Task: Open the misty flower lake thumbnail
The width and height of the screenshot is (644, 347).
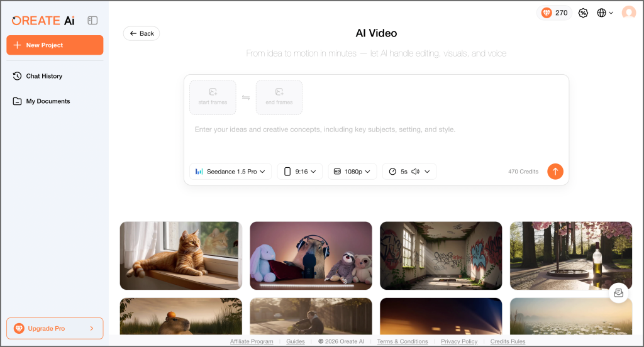Action: coord(571,316)
